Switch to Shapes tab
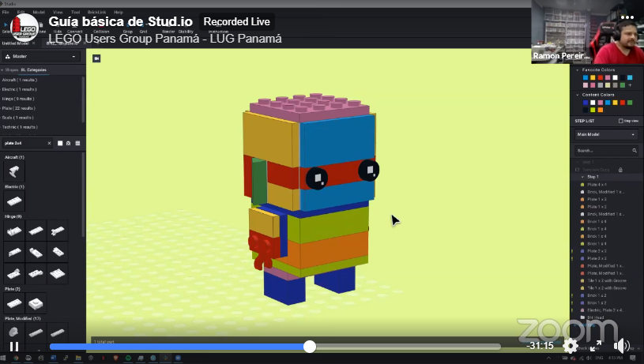 12,69
